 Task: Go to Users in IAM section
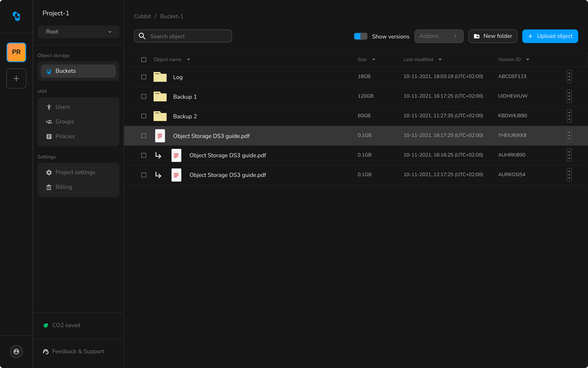[x=63, y=107]
